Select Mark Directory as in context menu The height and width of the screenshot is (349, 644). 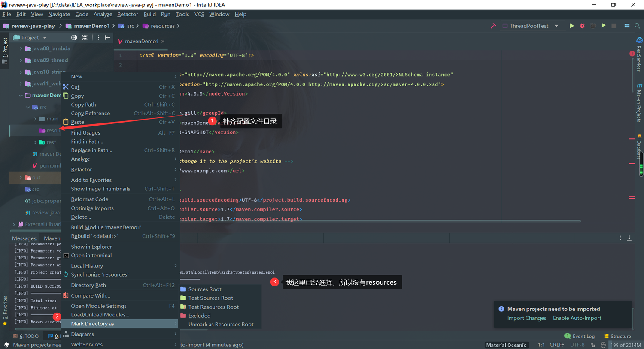coord(120,324)
